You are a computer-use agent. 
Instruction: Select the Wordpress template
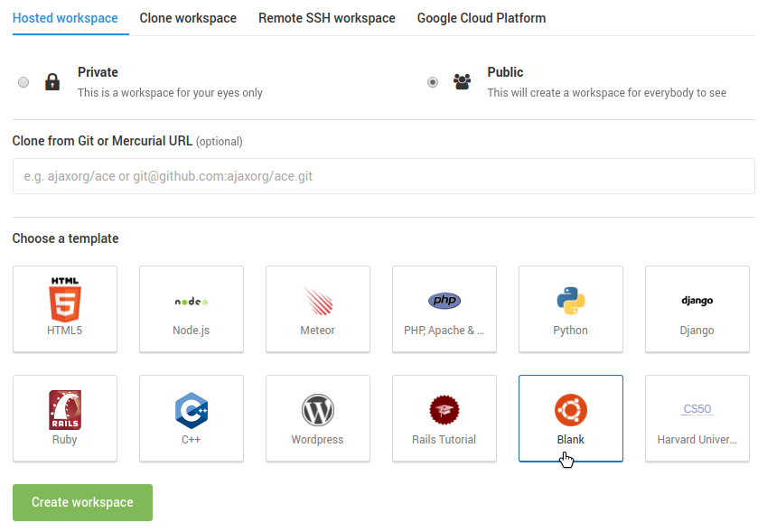[x=318, y=418]
